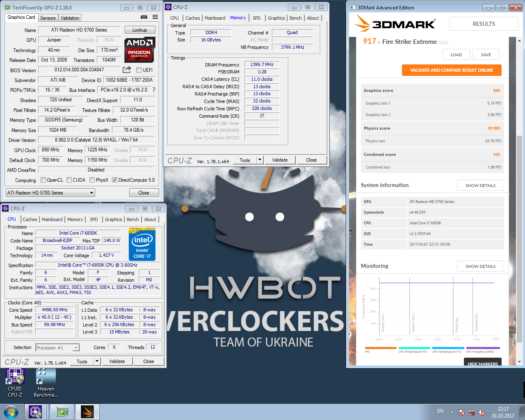Show details for System information
Image resolution: width=525 pixels, height=420 pixels.
point(480,185)
